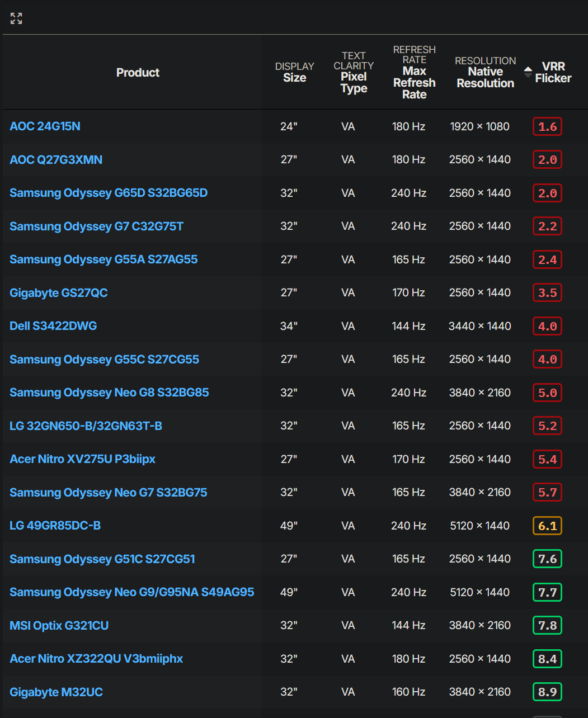Click the 4.0 score for Odyssey G55C
Screen dimensions: 588x718
[547, 359]
